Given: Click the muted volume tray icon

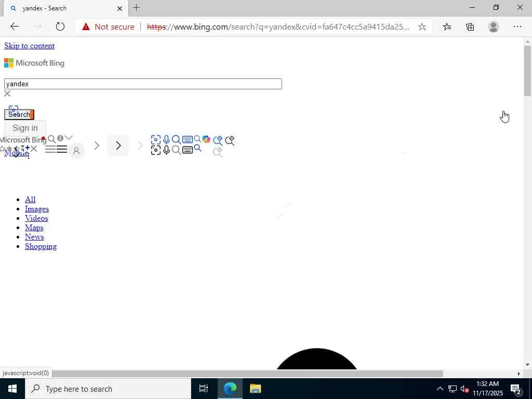Looking at the screenshot, I should [464, 389].
